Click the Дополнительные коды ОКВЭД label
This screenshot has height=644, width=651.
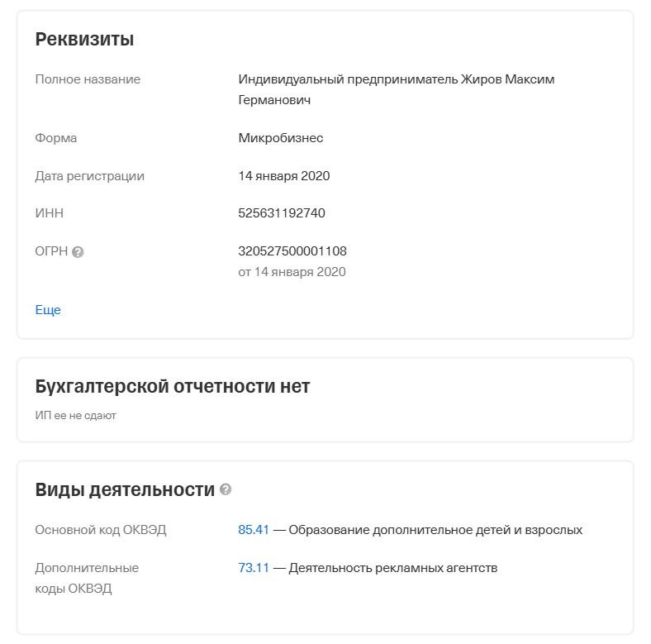click(x=87, y=578)
